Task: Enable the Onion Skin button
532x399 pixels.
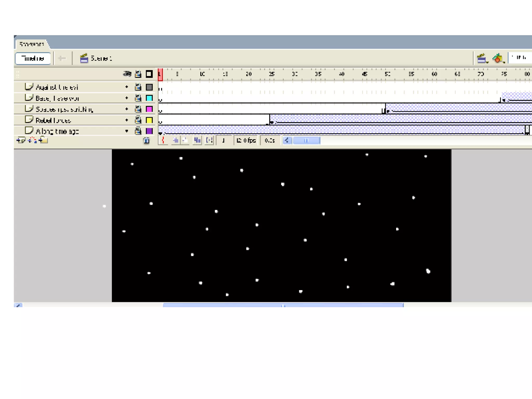Action: click(x=176, y=141)
